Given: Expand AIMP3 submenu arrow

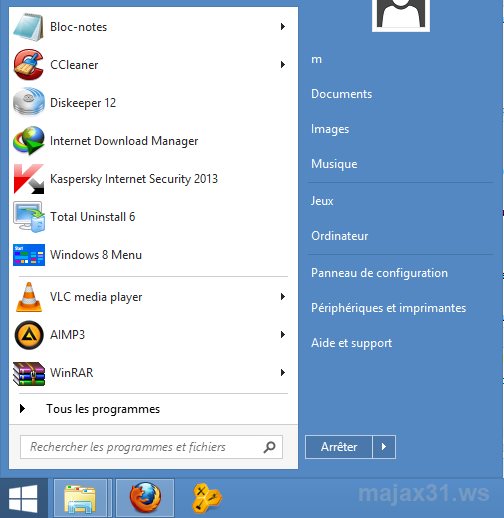Looking at the screenshot, I should click(x=283, y=335).
